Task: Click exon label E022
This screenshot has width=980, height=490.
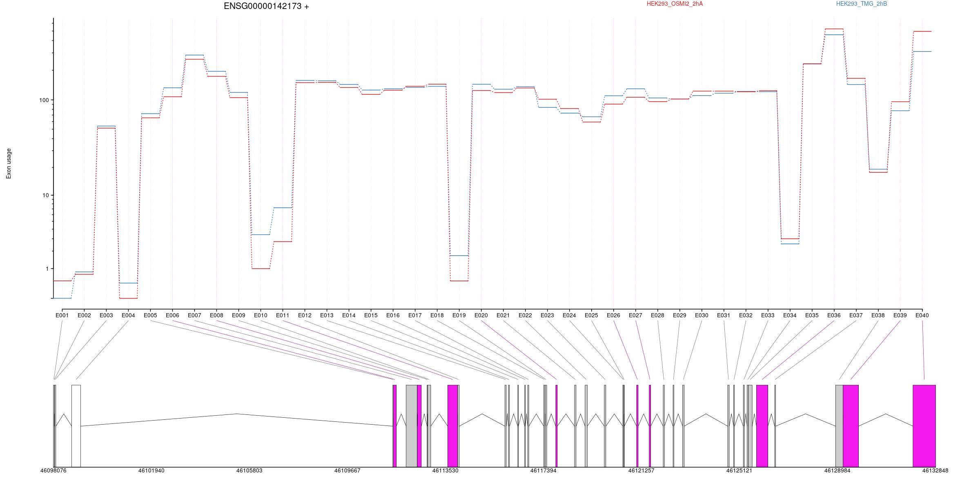Action: [x=525, y=315]
